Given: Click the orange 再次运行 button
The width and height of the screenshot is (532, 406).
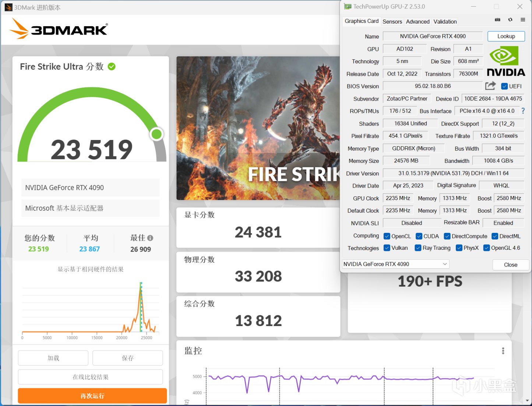Looking at the screenshot, I should coord(92,396).
